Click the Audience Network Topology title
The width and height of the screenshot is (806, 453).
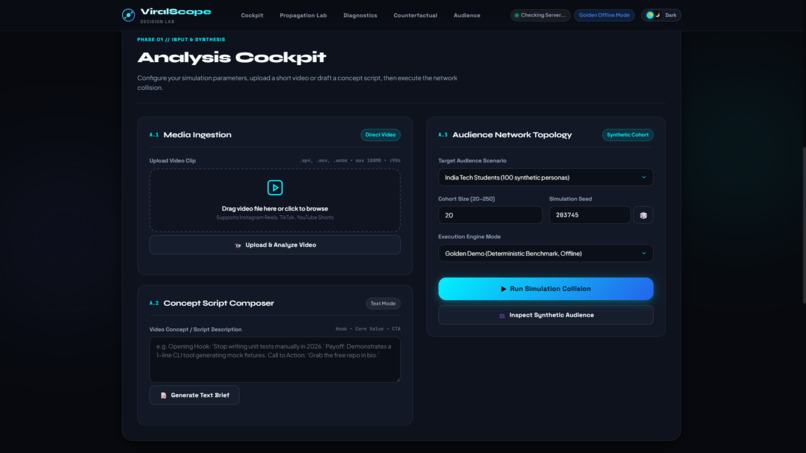click(512, 135)
